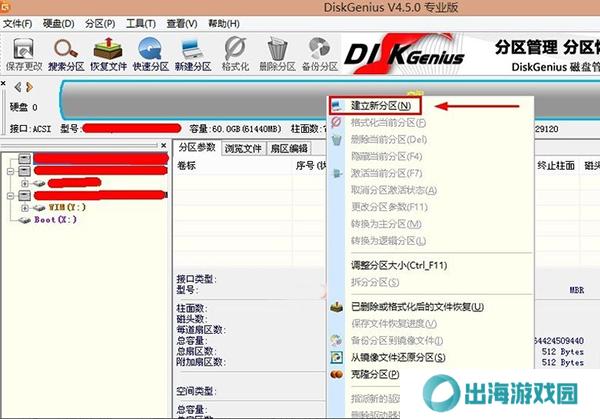The height and width of the screenshot is (419, 600).
Task: Click the next disk right arrow
Action: 29,87
